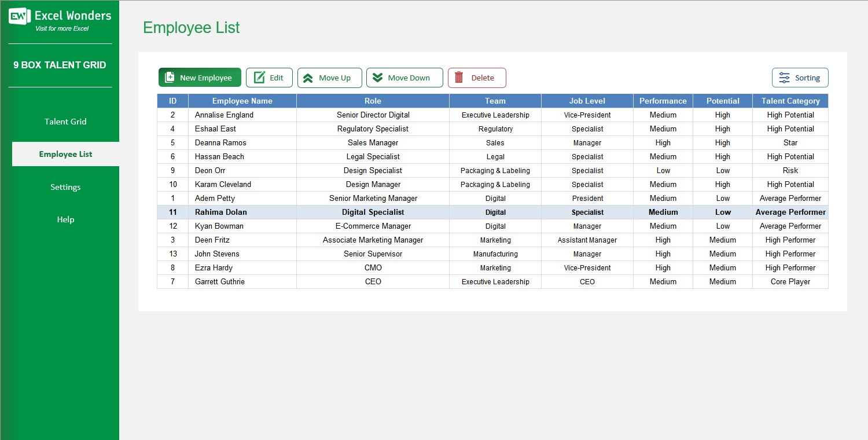
Task: Click the Move Up double chevron icon
Action: click(309, 77)
